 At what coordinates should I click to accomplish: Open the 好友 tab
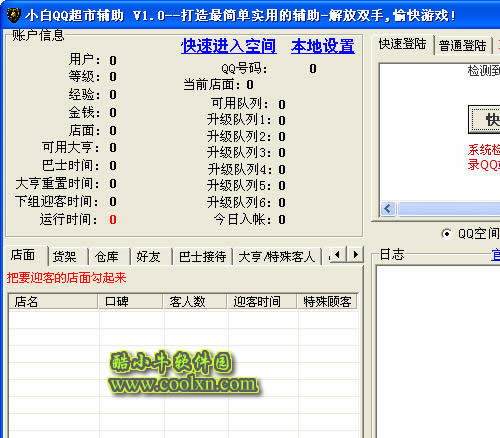(149, 257)
